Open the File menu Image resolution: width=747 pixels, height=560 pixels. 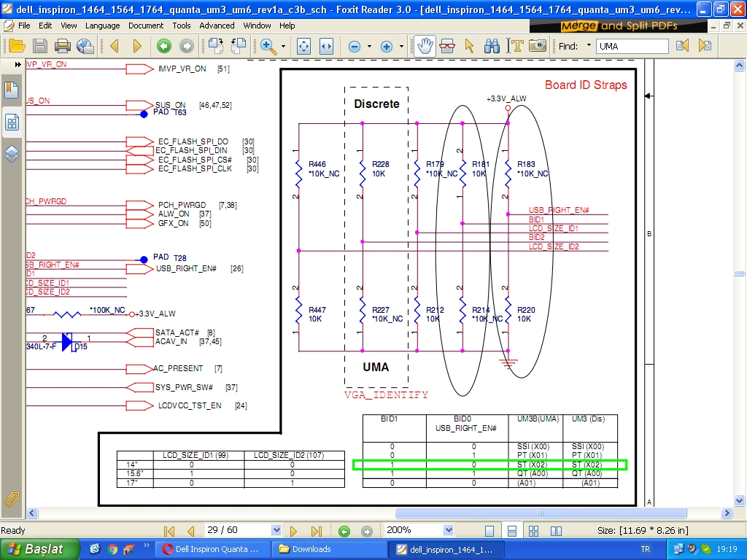click(x=24, y=26)
